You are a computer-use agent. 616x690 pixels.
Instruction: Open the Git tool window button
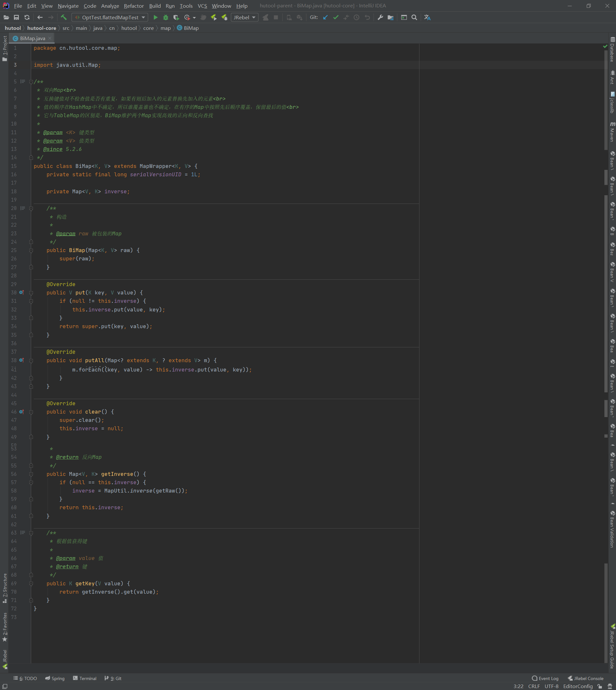pyautogui.click(x=113, y=678)
